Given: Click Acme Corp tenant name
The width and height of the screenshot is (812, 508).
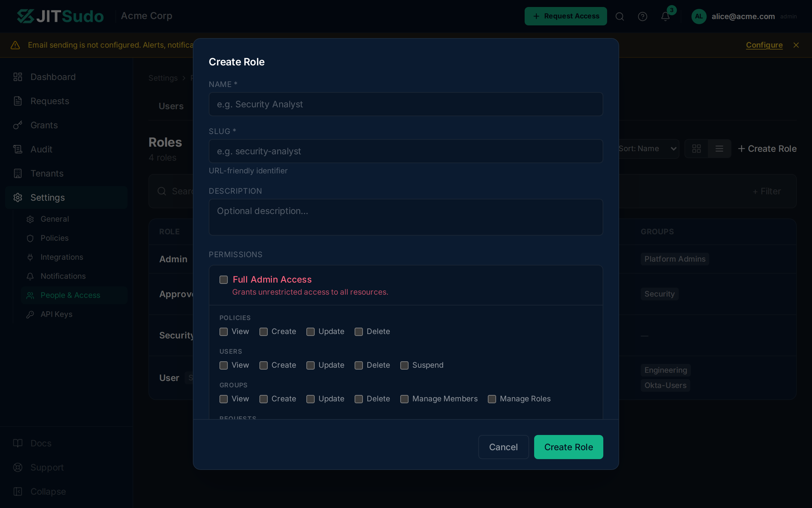Looking at the screenshot, I should point(147,16).
